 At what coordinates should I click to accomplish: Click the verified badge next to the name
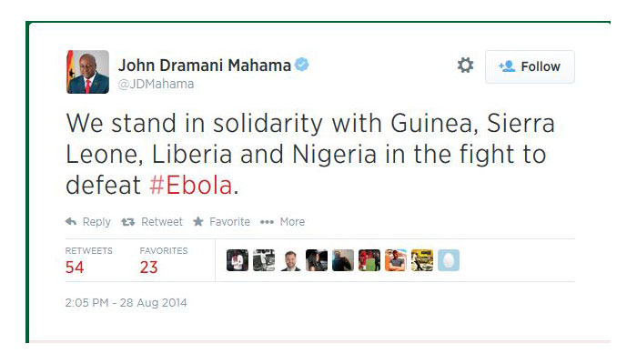pos(302,65)
